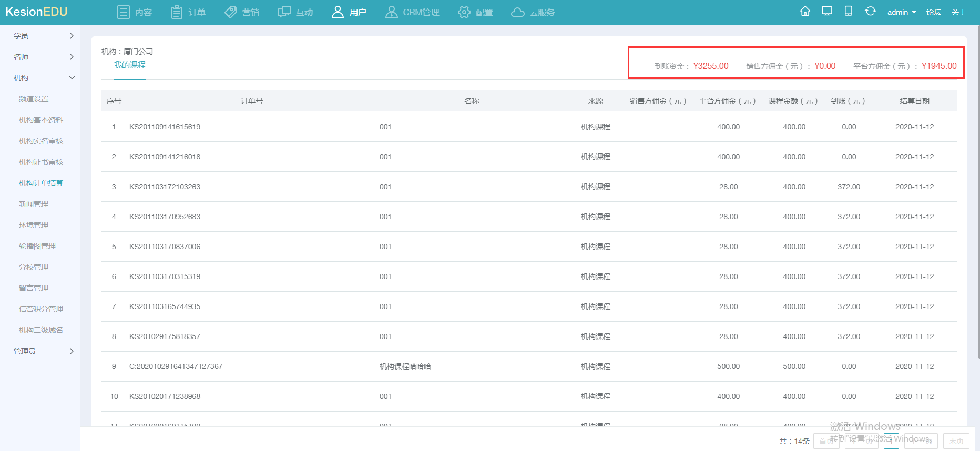The height and width of the screenshot is (451, 980).
Task: Go to 频道设置 in sidebar
Action: pyautogui.click(x=34, y=99)
